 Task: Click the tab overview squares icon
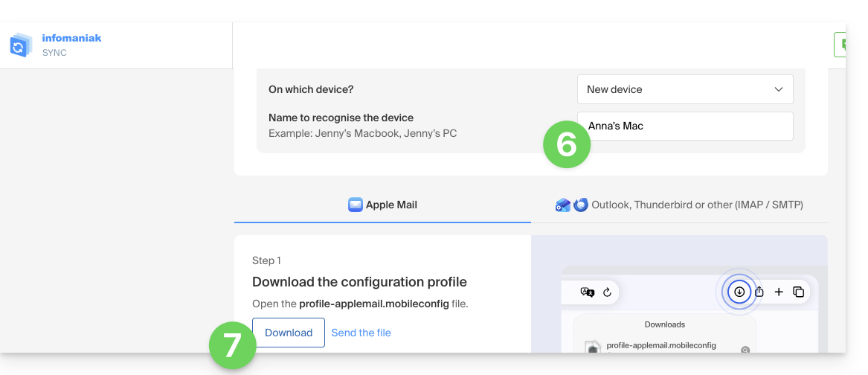click(x=798, y=292)
